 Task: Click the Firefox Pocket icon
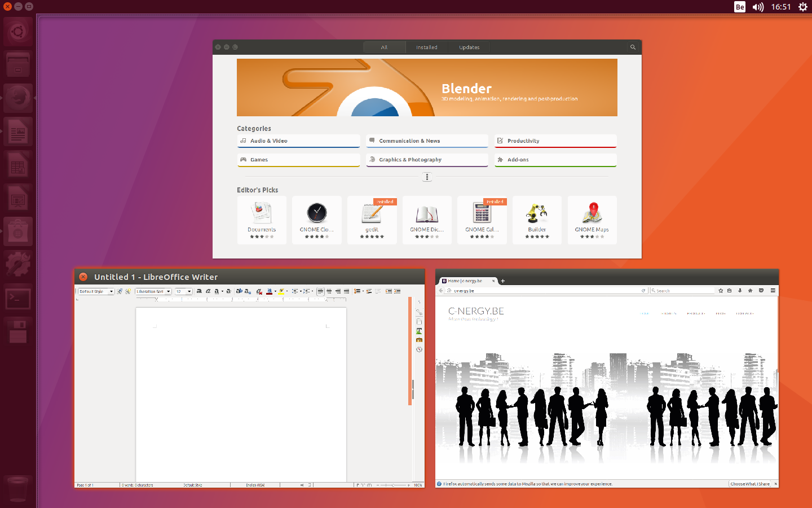click(x=761, y=291)
